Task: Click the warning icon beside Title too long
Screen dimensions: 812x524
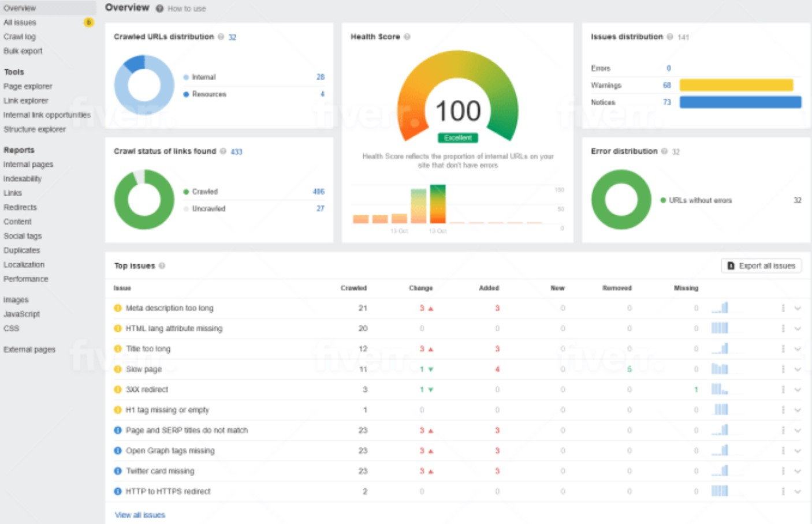Action: click(118, 349)
